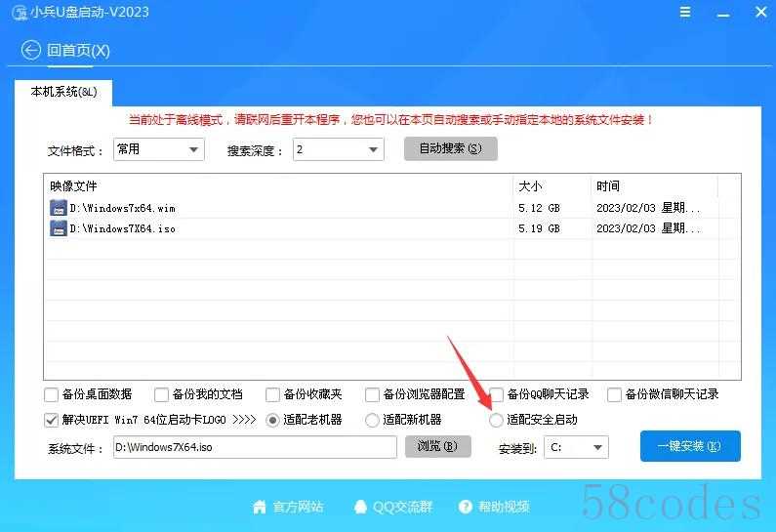Close the 小兵U盘启动 window

(760, 12)
